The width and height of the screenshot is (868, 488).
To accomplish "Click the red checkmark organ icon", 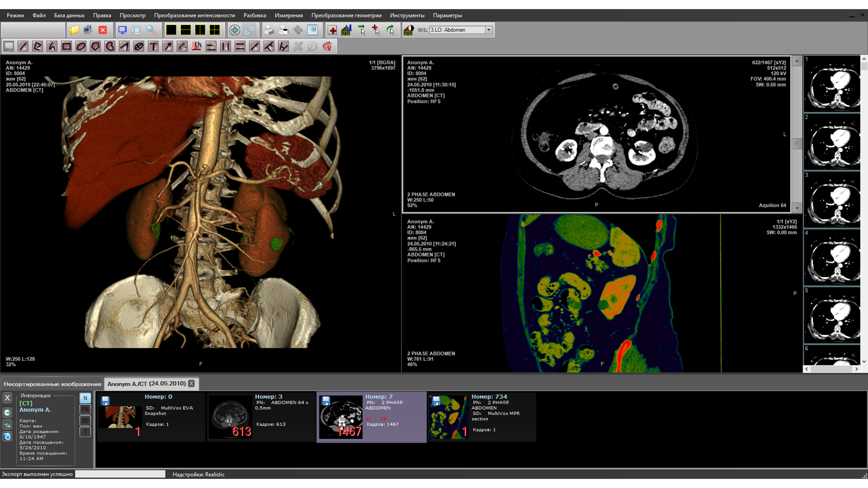I will coord(327,46).
